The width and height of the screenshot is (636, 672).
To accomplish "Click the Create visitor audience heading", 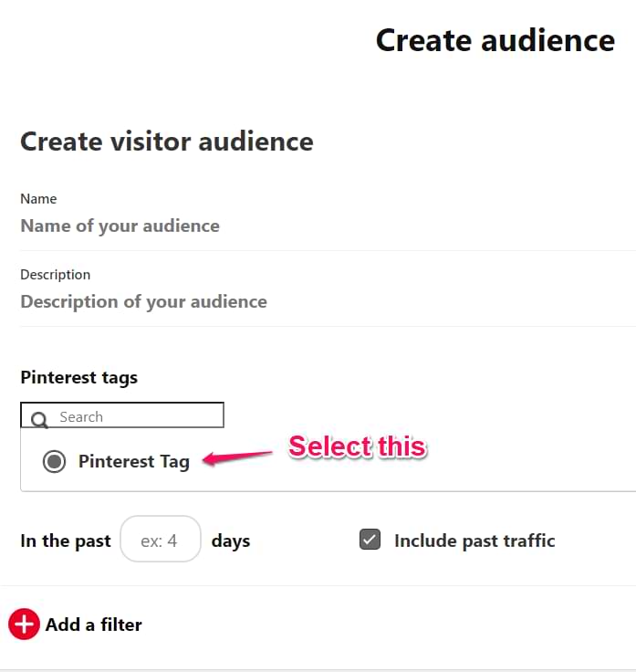I will [167, 142].
